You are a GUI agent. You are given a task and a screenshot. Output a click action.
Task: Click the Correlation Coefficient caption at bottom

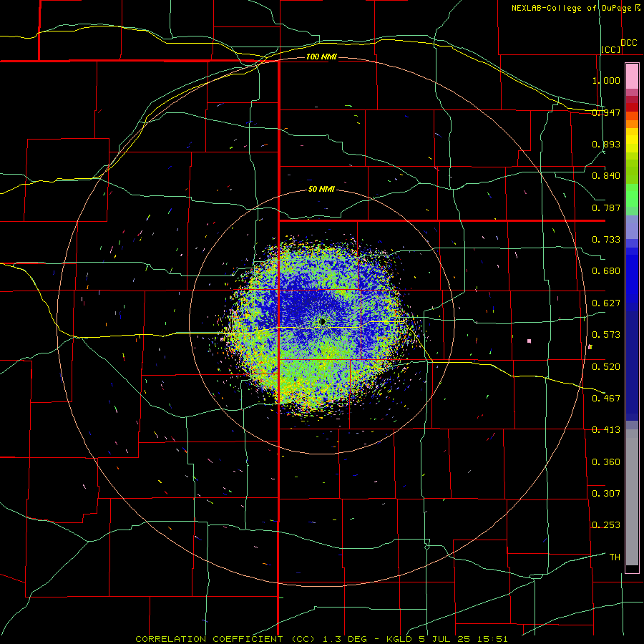321,639
